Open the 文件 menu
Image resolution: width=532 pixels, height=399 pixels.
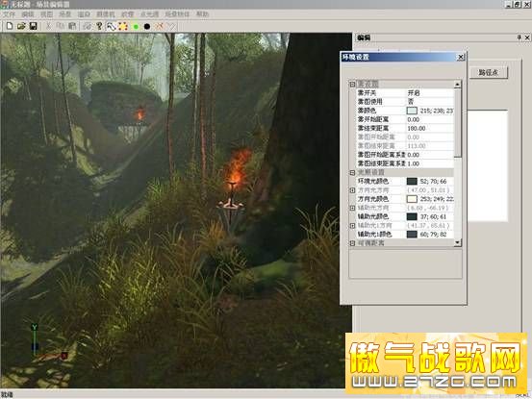tap(9, 14)
